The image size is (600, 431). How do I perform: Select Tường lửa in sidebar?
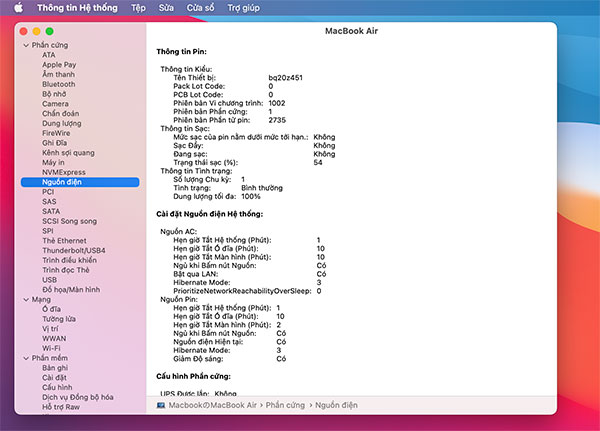pyautogui.click(x=59, y=319)
